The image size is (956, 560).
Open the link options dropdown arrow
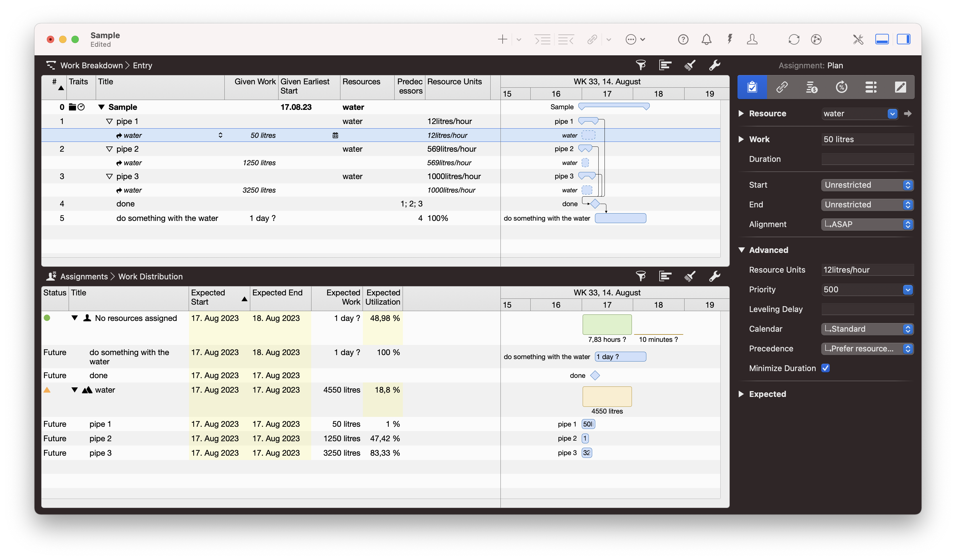click(x=609, y=40)
